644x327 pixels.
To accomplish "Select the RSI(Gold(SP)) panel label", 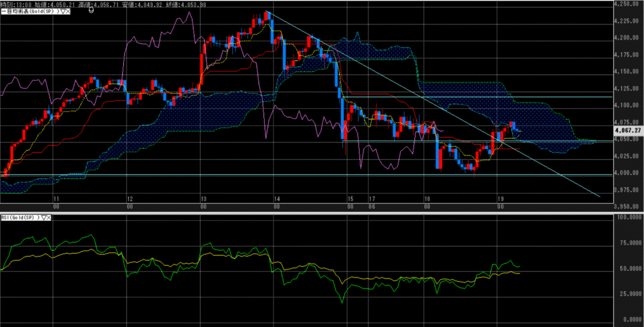I will coord(21,217).
